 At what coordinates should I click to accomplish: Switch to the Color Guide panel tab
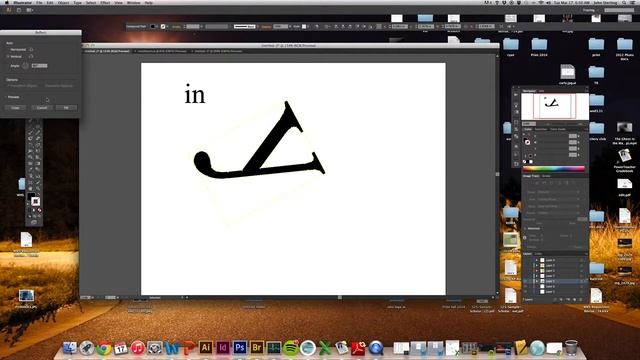click(558, 129)
